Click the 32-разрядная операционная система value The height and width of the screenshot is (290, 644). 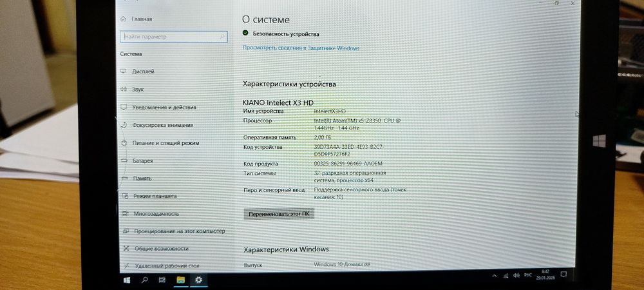pos(350,177)
